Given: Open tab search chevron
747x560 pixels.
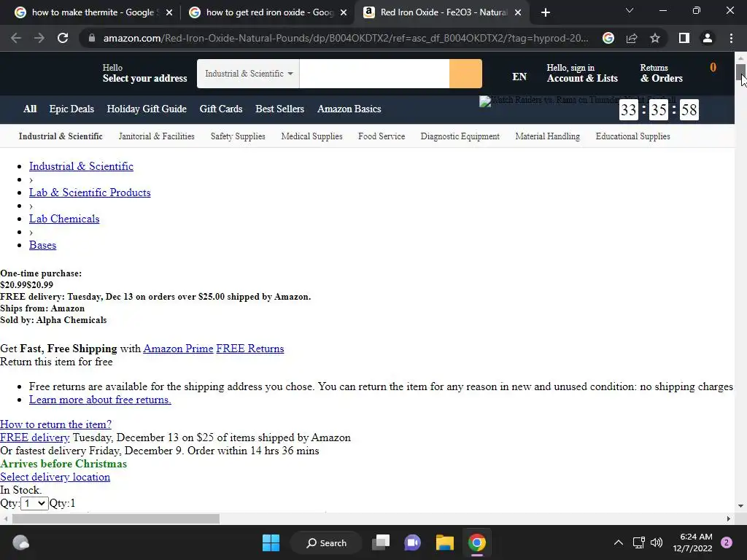Looking at the screenshot, I should coord(630,10).
